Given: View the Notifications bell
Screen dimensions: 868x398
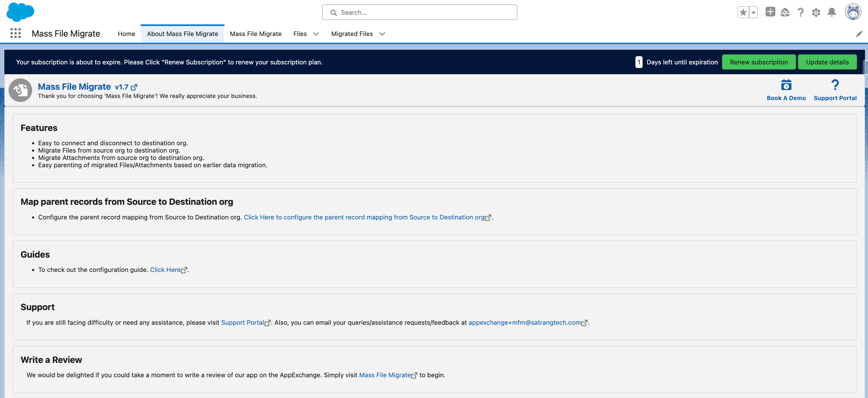Looking at the screenshot, I should tap(832, 13).
